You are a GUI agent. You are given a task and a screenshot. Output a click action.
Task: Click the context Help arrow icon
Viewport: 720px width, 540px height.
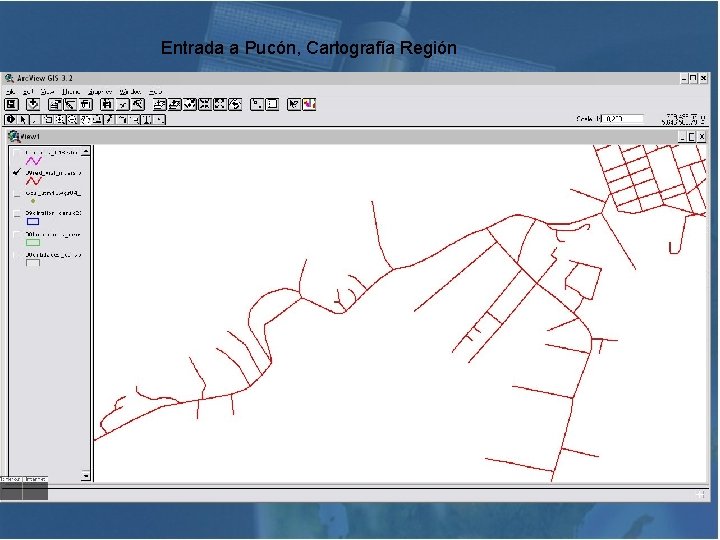click(x=294, y=105)
